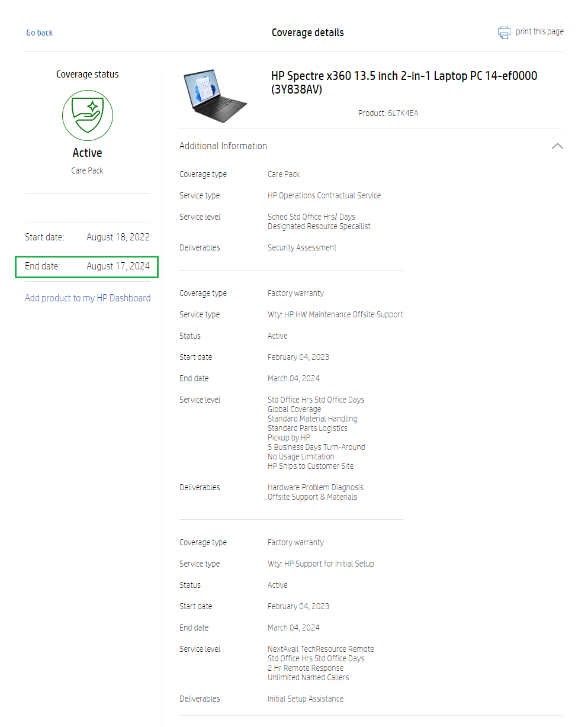Click the Initial Setup Assistance deliverable

pyautogui.click(x=305, y=699)
